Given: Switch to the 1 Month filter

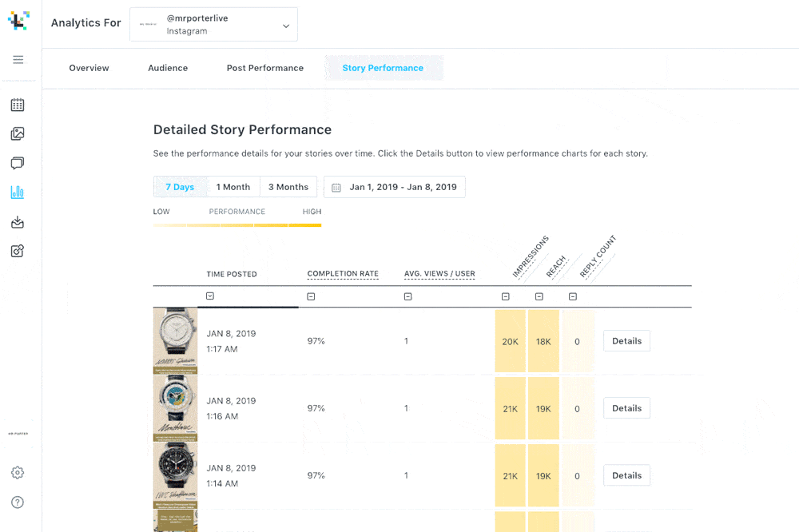Looking at the screenshot, I should [x=233, y=186].
